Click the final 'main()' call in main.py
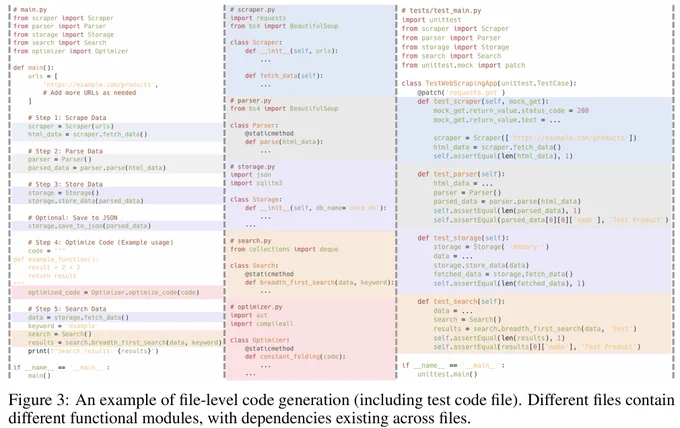This screenshot has height=428, width=680. coord(39,376)
